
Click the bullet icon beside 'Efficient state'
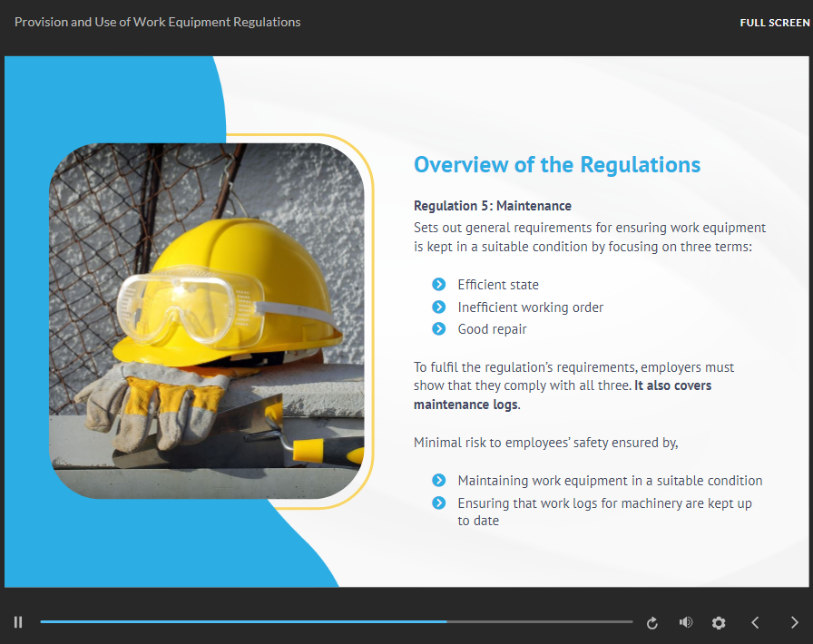(x=438, y=284)
